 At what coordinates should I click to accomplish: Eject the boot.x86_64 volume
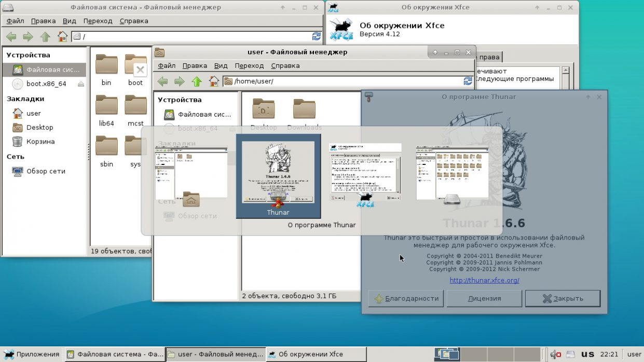(80, 84)
